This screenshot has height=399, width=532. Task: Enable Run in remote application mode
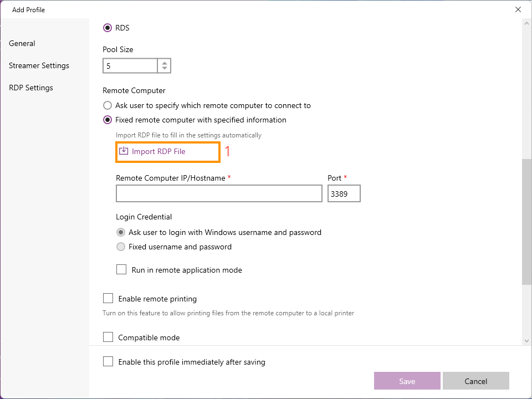121,270
